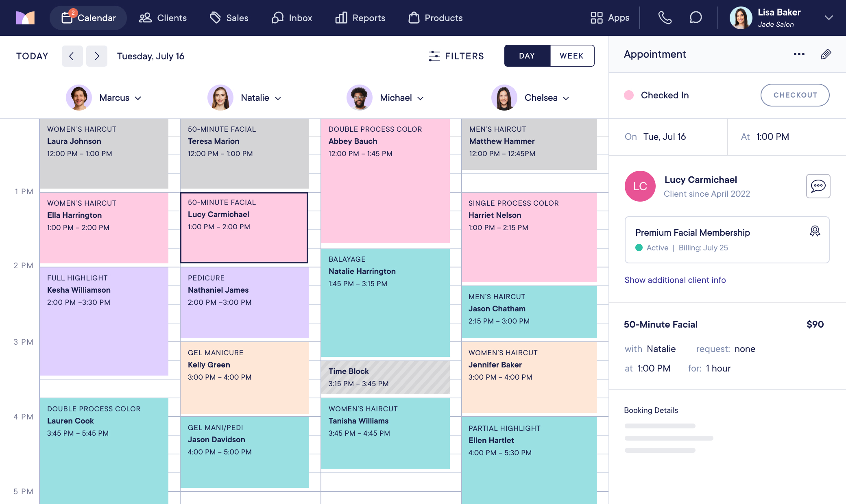Open the chat bubble icon in header

point(696,17)
